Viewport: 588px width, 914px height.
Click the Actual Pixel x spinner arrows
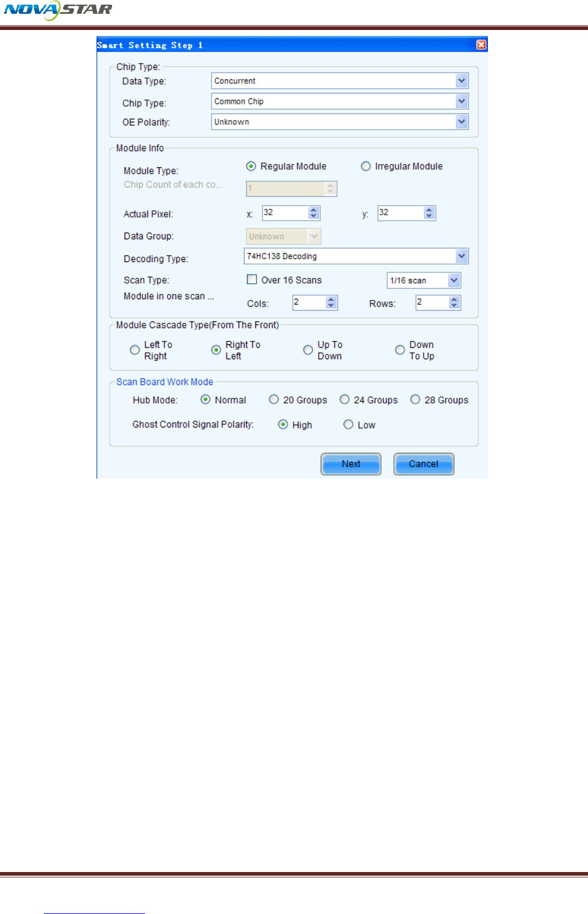click(x=314, y=213)
